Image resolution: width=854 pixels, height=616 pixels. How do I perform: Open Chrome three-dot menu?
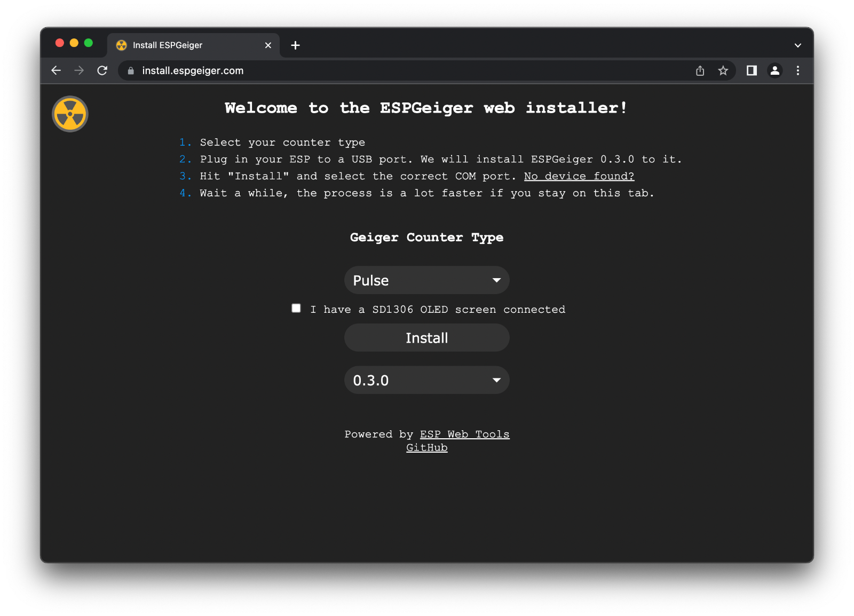tap(798, 70)
